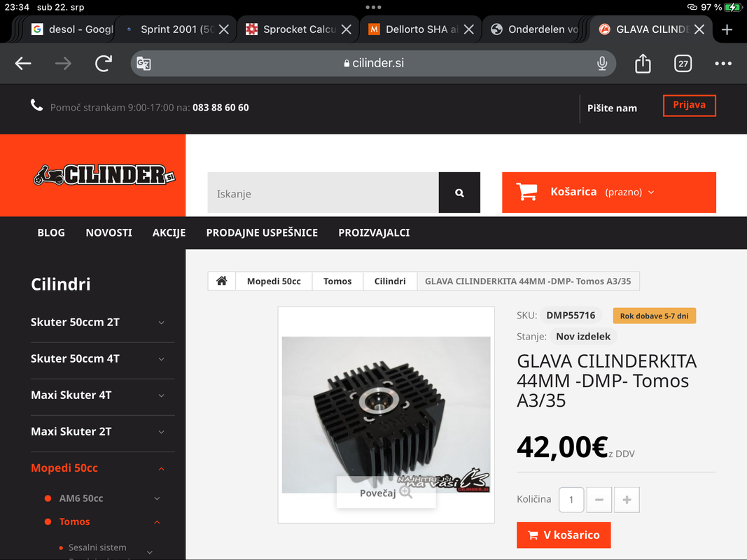The image size is (747, 560).
Task: Open the tab switcher showing 27
Action: point(683,63)
